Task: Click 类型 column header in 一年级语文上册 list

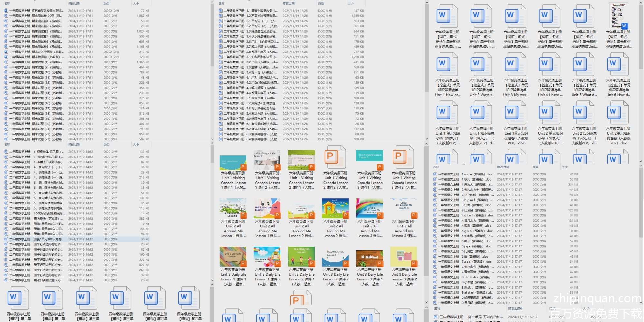Action: [535, 167]
